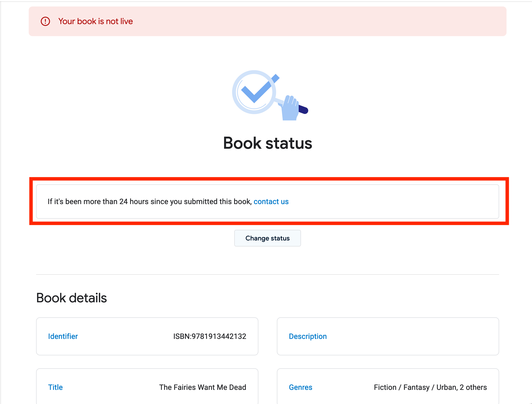Image resolution: width=532 pixels, height=404 pixels.
Task: Click the red alert exclamation icon
Action: [x=45, y=21]
